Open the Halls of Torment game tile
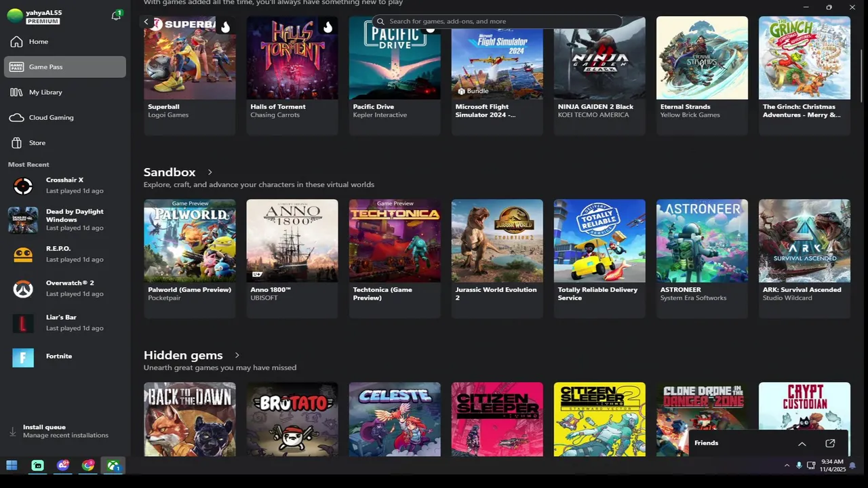The height and width of the screenshot is (488, 868). pos(292,75)
